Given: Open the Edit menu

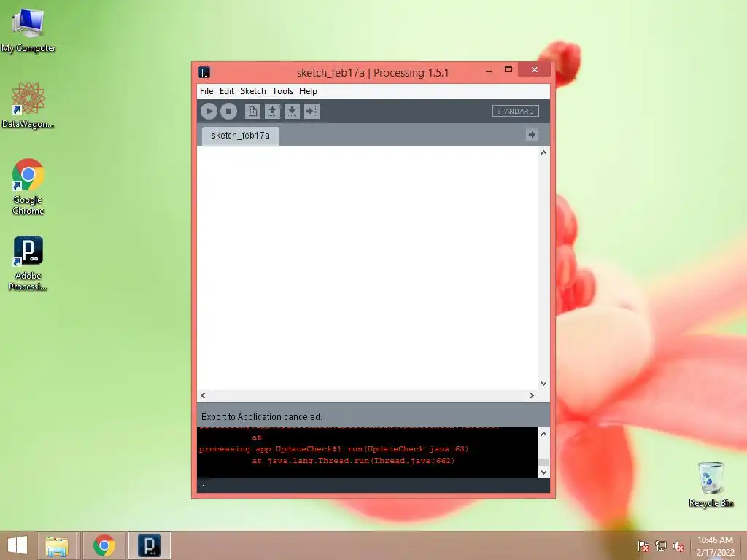Looking at the screenshot, I should pos(227,91).
